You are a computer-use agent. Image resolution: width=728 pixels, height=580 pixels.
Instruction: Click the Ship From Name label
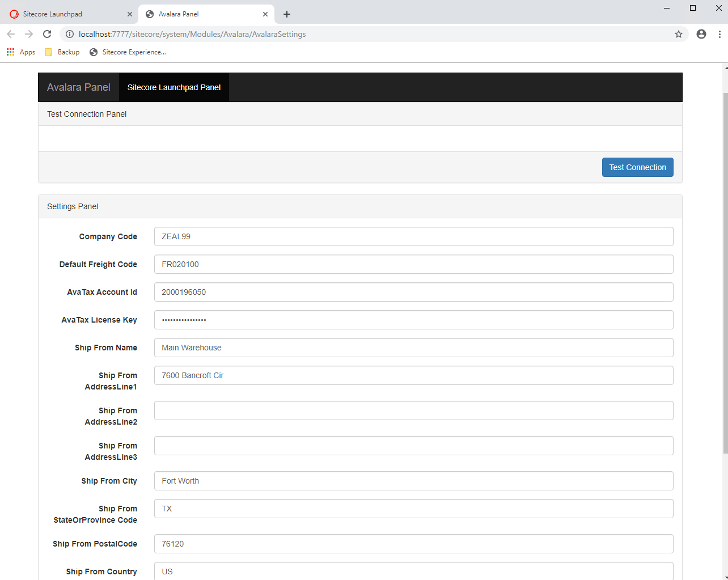pyautogui.click(x=106, y=348)
